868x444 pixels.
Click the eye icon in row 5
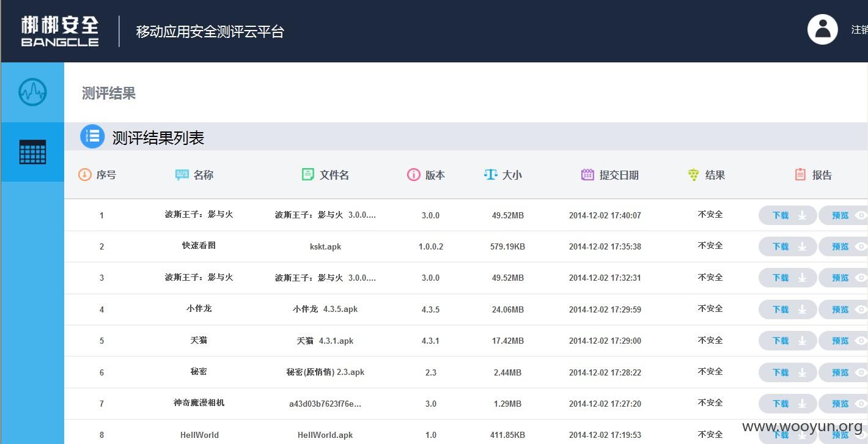pos(861,341)
